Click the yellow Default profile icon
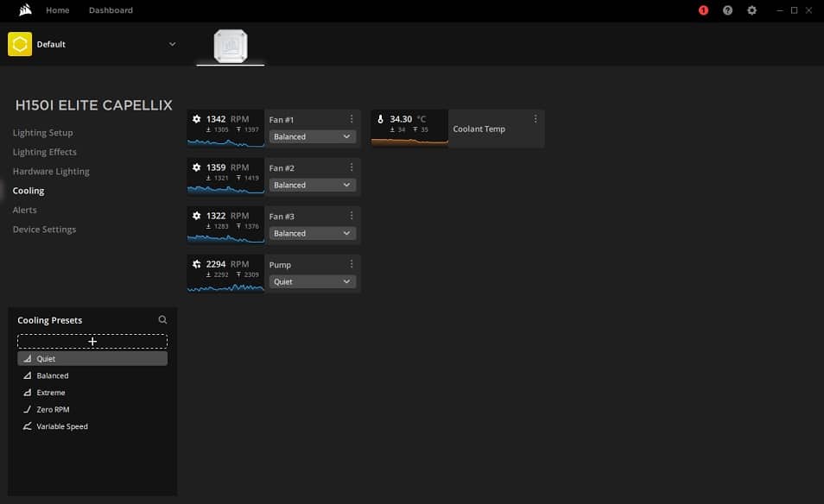 20,44
